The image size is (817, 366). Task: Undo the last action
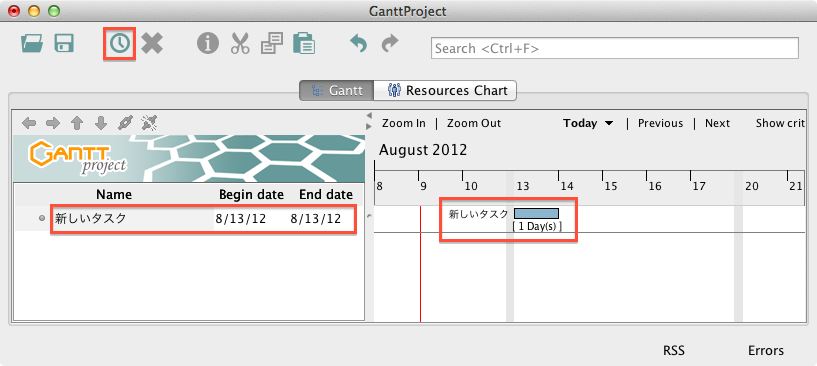pyautogui.click(x=358, y=44)
